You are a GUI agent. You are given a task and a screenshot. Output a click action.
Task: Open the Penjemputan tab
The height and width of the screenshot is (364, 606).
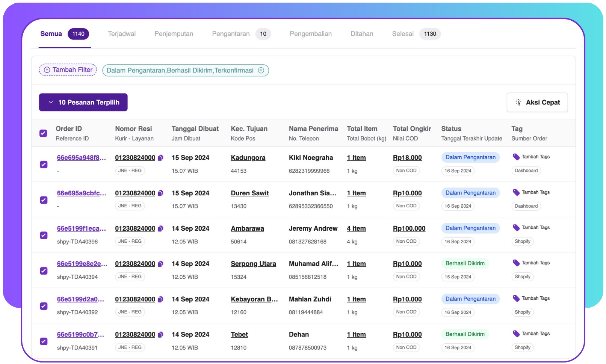[174, 34]
